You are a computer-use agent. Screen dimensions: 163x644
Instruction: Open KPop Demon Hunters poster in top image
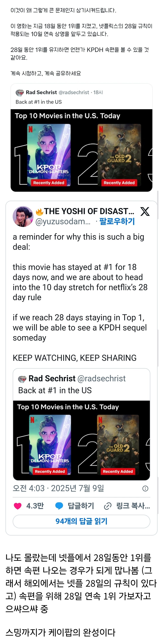[49, 155]
